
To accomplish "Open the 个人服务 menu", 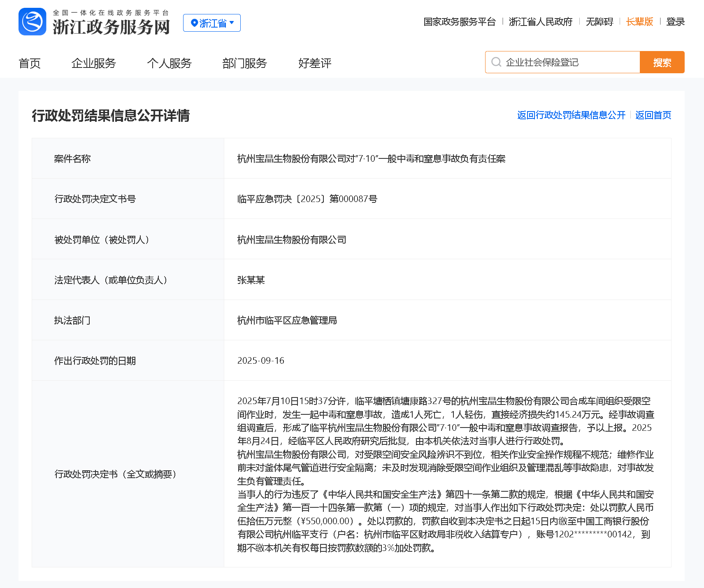I will coord(169,63).
